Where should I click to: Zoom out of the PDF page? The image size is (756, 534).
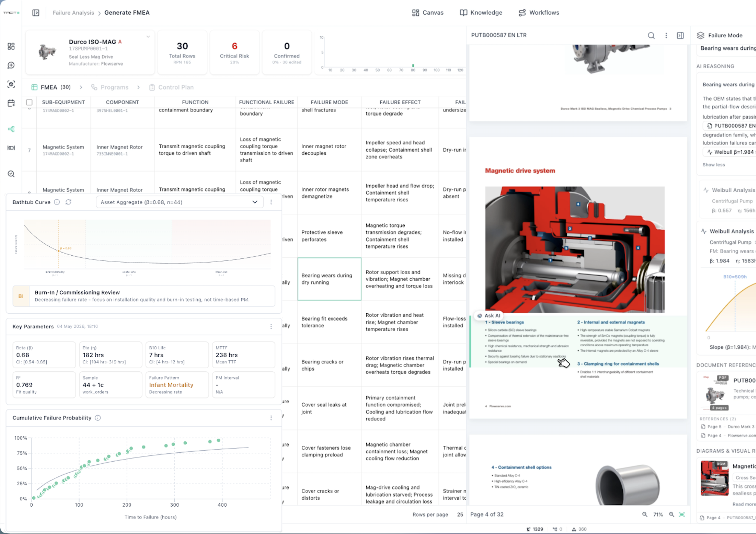645,514
